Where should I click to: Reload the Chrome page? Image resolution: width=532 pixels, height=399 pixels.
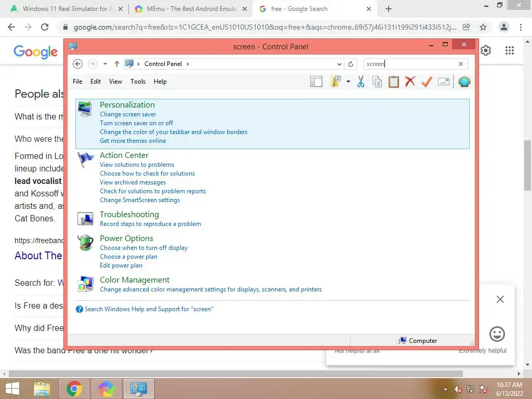pyautogui.click(x=45, y=27)
